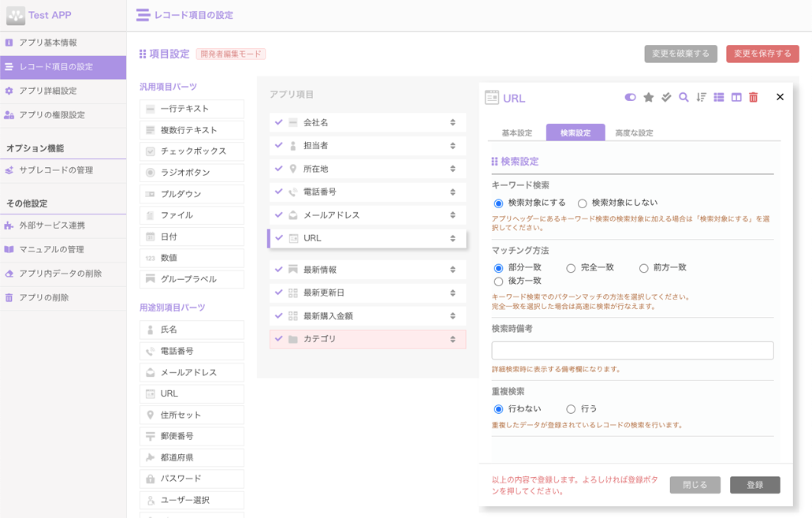Open マニュアルの管理 in sidebar

[63, 250]
